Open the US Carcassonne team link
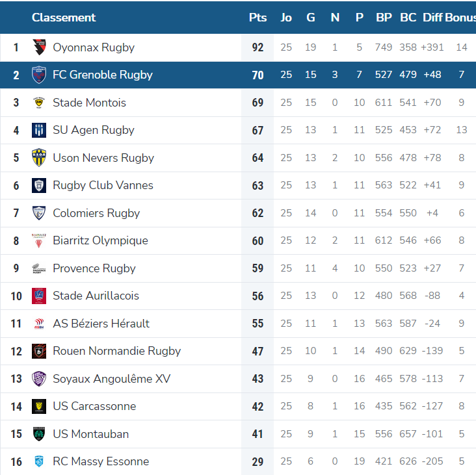 click(x=94, y=406)
